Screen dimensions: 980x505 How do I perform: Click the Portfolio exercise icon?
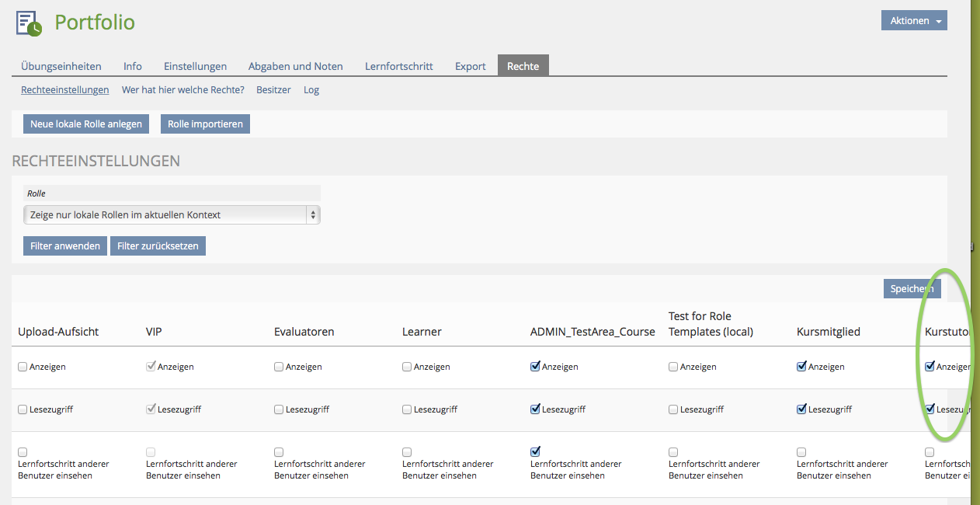coord(30,23)
